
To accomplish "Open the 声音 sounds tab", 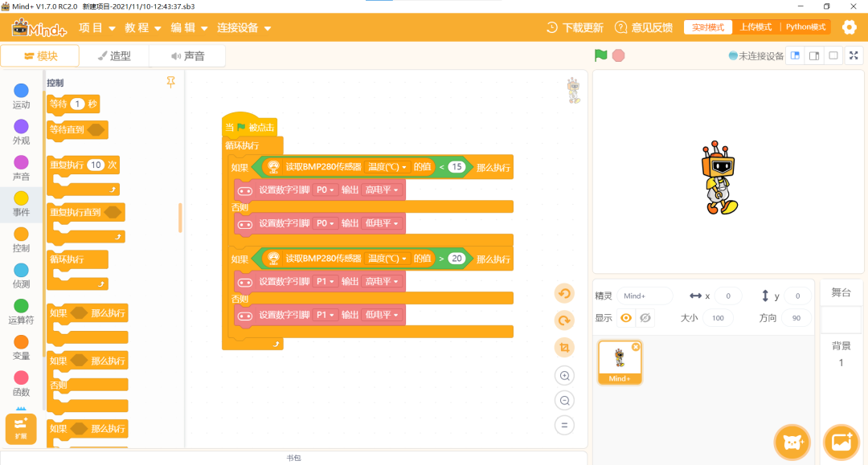I will click(x=187, y=56).
